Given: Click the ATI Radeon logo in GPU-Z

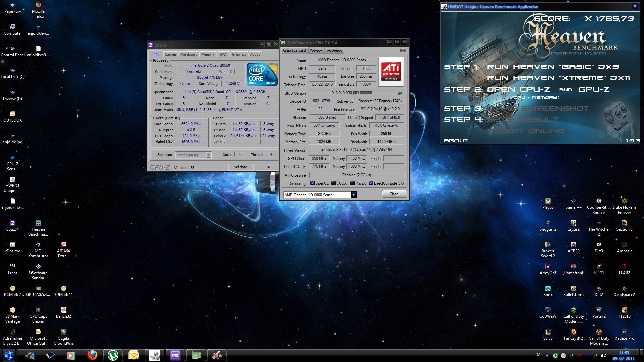Looking at the screenshot, I should pyautogui.click(x=391, y=72).
